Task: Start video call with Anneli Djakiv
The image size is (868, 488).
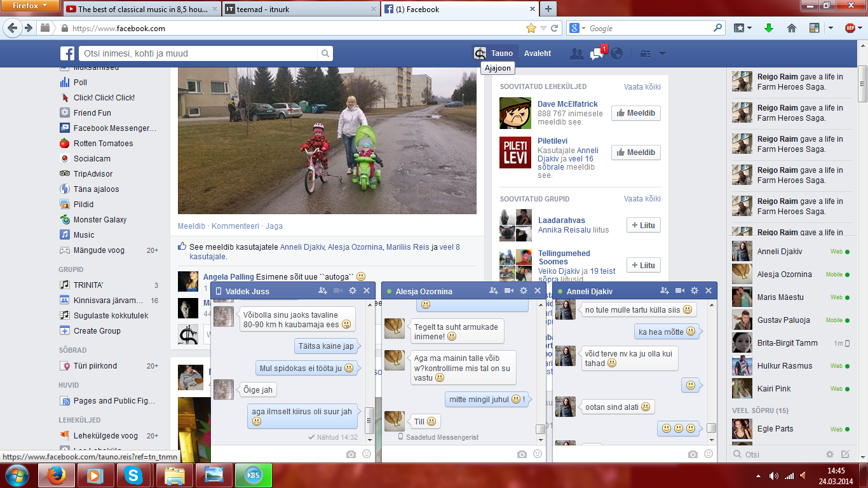Action: [x=679, y=291]
